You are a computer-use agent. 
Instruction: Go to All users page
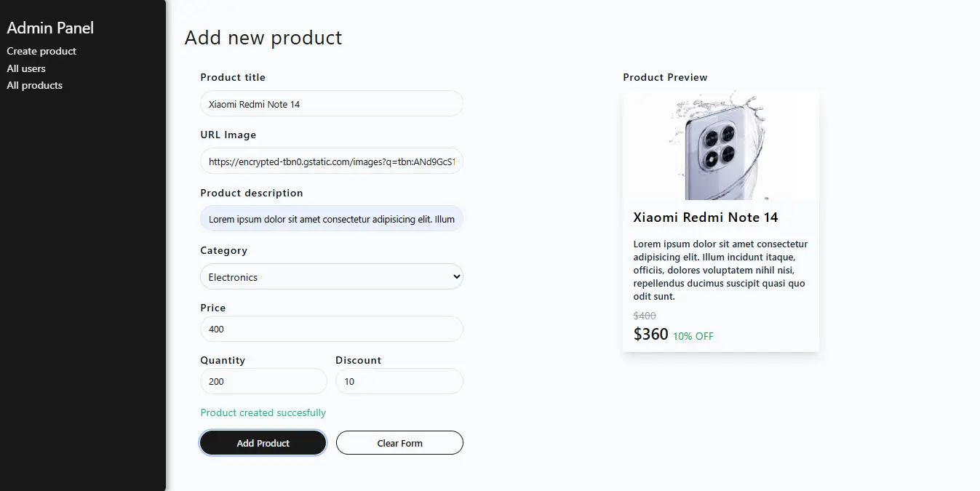(26, 68)
